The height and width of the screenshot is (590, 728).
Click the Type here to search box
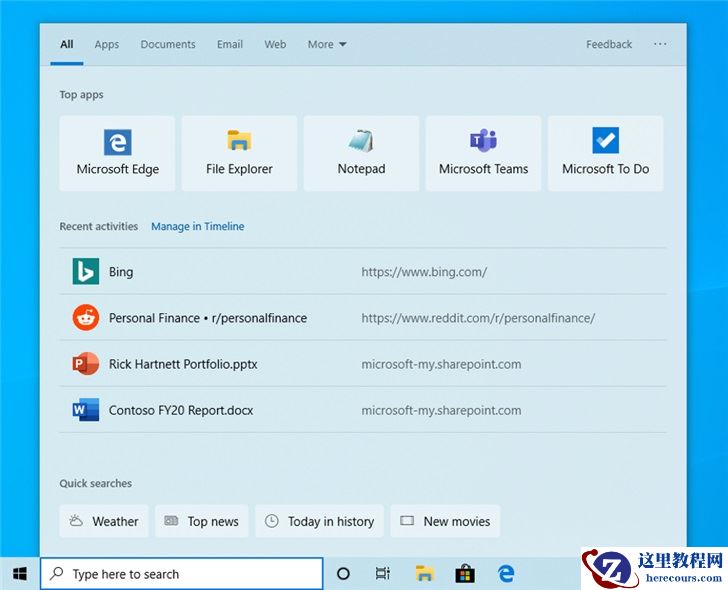[x=182, y=574]
